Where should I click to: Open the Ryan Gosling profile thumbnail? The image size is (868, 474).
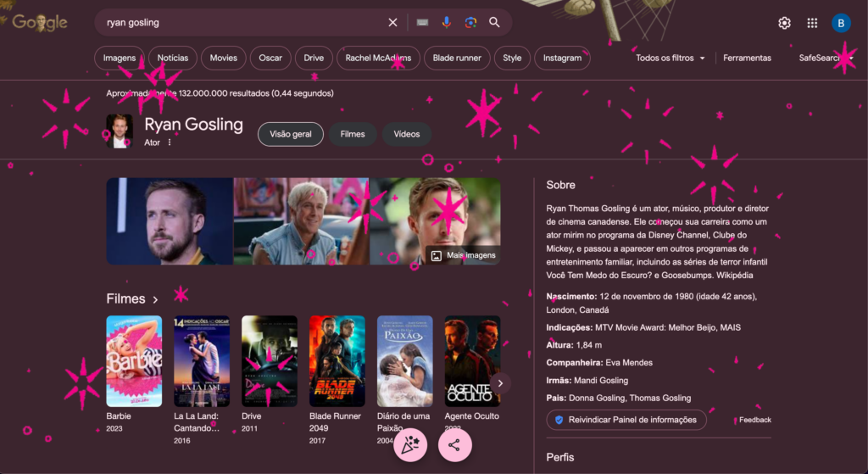[x=120, y=131]
